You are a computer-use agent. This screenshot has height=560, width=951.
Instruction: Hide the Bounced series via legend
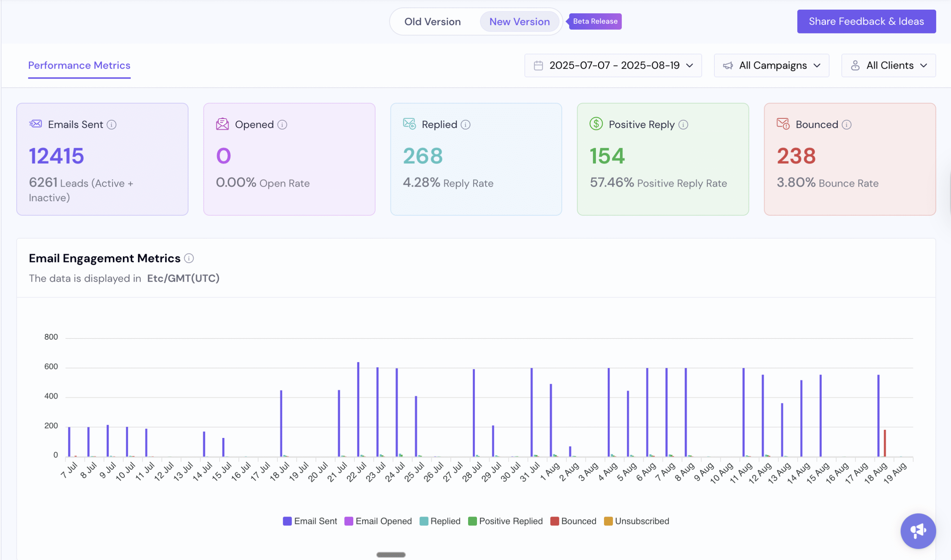[573, 521]
